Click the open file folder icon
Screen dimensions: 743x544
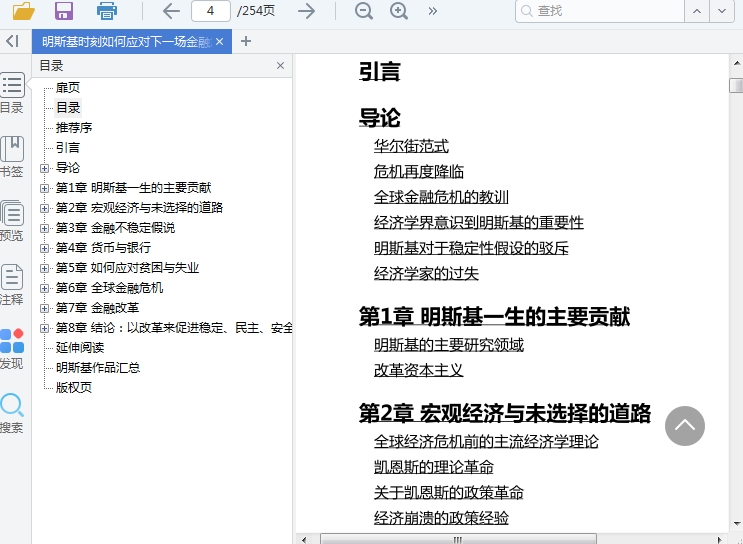tap(23, 11)
